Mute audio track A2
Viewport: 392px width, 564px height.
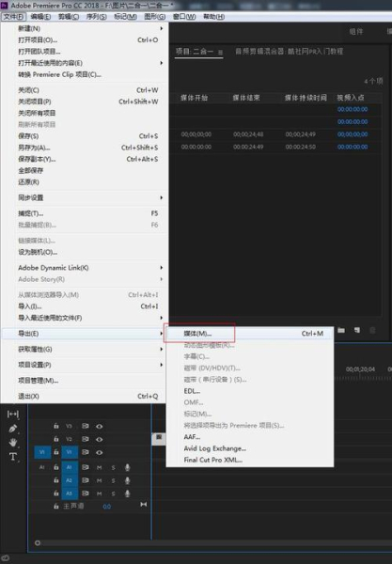[x=100, y=480]
